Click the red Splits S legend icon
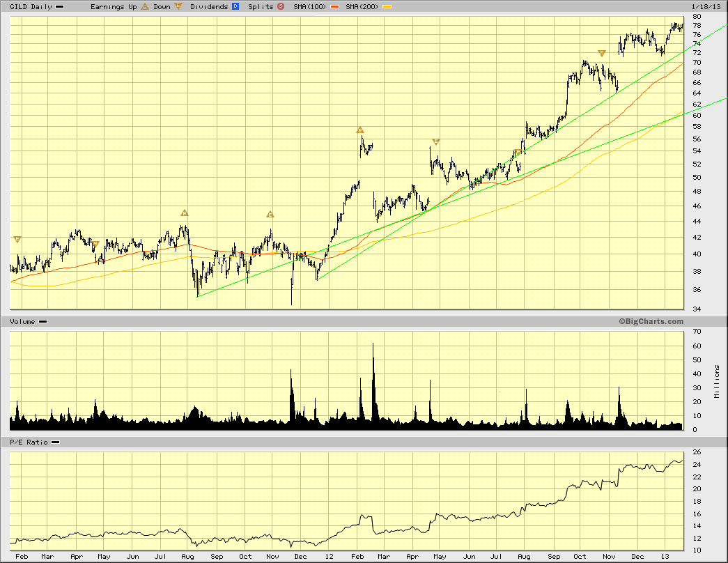 point(281,6)
